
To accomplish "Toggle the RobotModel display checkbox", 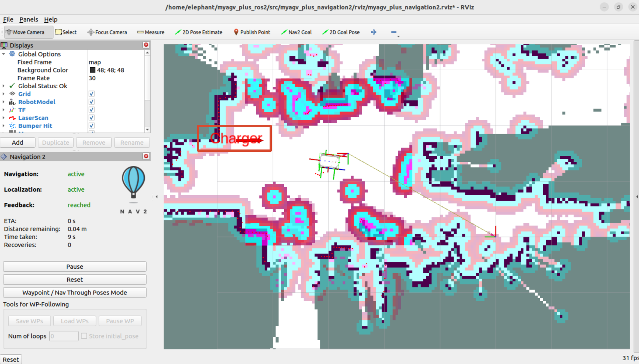I will click(x=92, y=102).
